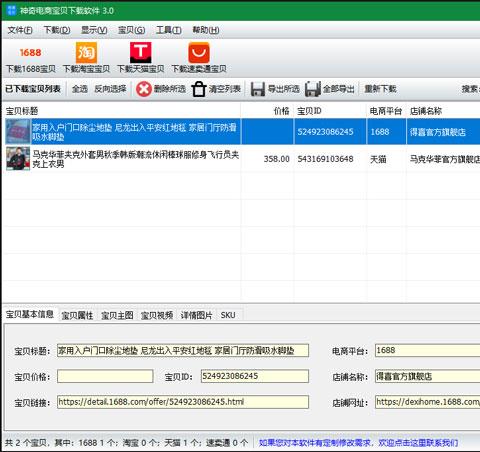Switch to 宝贝主图 tab
The image size is (480, 452).
(x=117, y=315)
